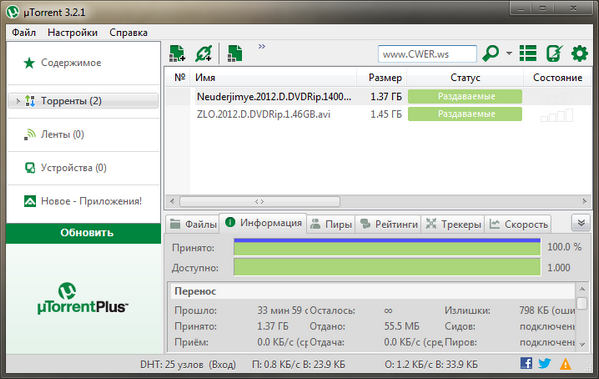Click the Доступно availability bar
The image size is (599, 379).
pos(387,267)
